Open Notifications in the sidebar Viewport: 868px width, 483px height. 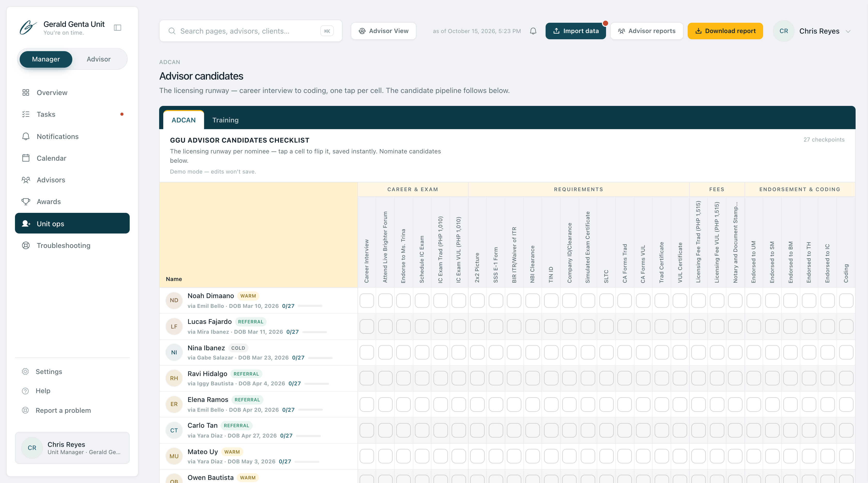(x=72, y=136)
